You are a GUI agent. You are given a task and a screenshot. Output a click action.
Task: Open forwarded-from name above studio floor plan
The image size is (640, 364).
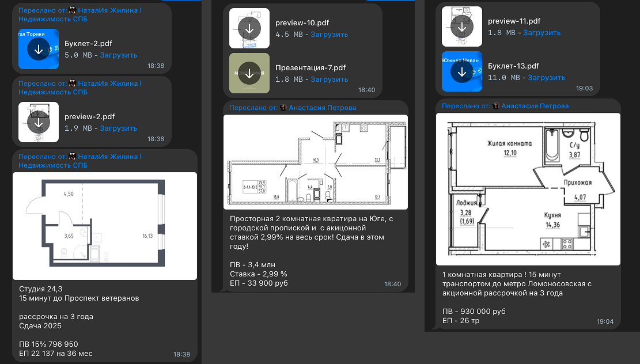click(80, 161)
